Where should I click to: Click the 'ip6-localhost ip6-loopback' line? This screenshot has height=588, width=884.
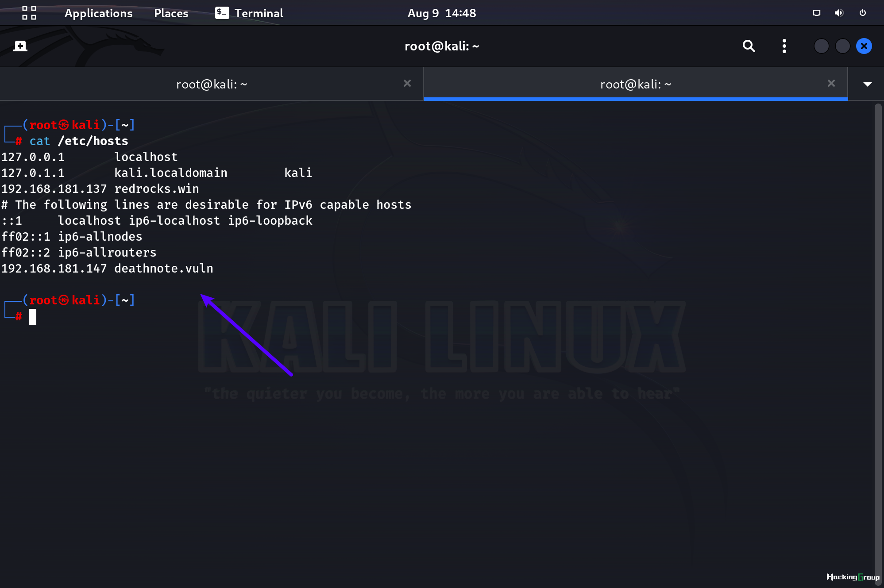[x=157, y=221]
